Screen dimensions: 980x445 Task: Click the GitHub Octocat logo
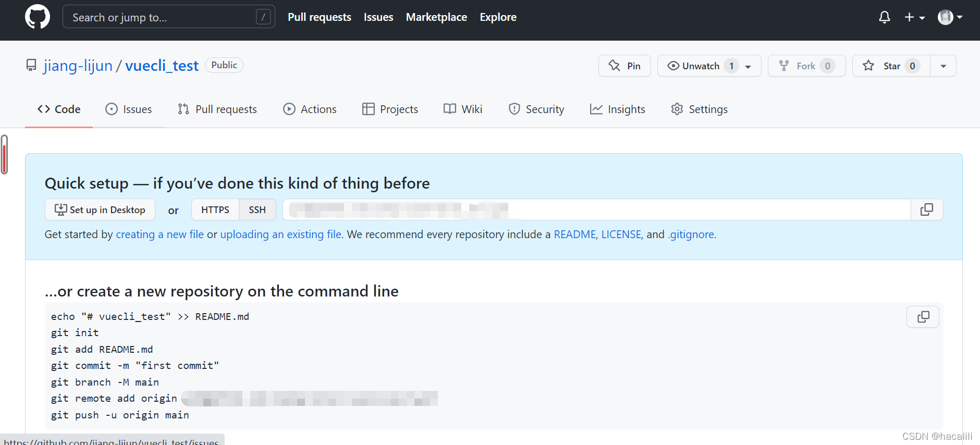point(38,17)
